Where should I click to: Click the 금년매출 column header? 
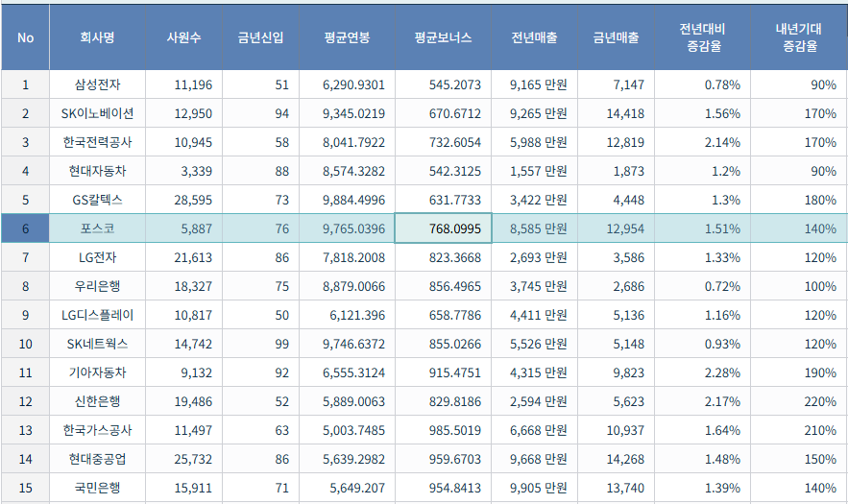click(616, 37)
